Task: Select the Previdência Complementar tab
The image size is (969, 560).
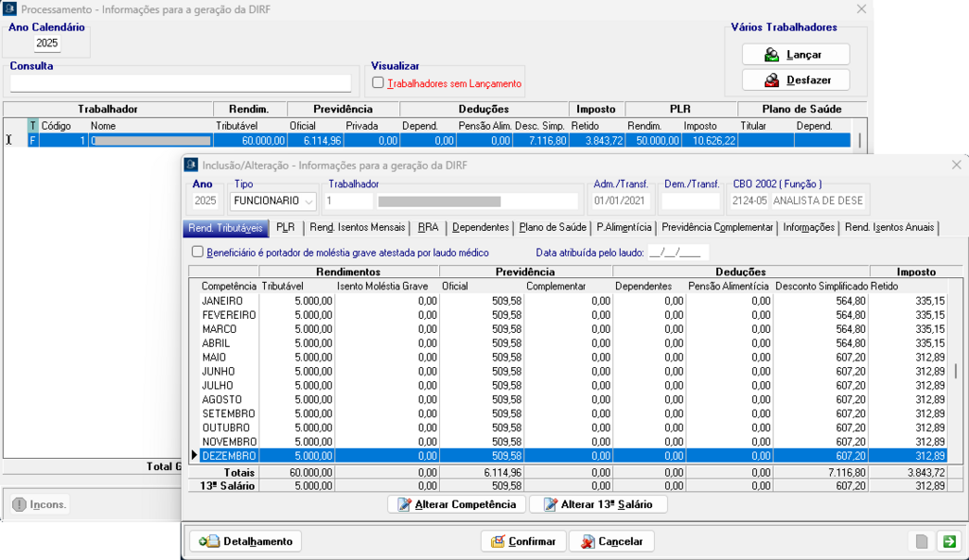Action: (717, 227)
